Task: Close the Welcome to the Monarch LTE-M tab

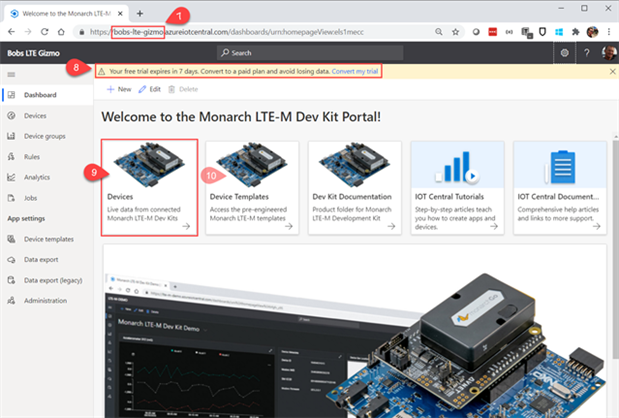Action: 120,13
